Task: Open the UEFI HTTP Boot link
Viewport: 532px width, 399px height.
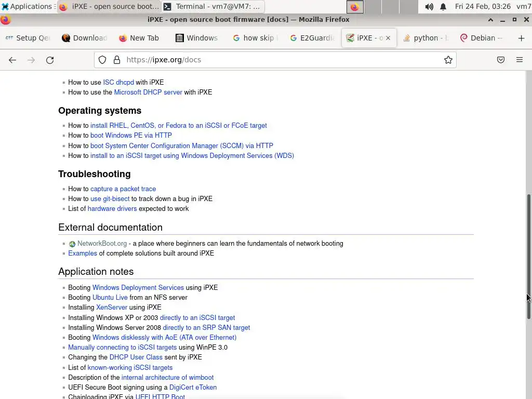Action: 160,396
